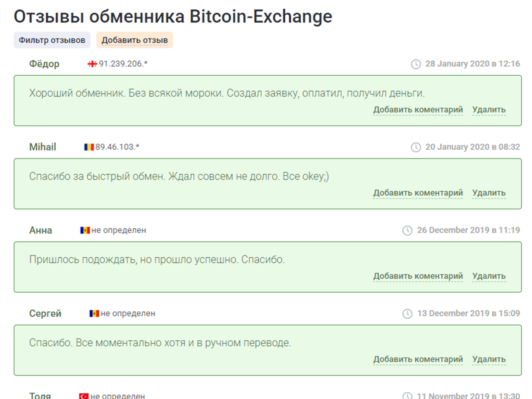Click the clock icon for 28 January review
The width and height of the screenshot is (532, 399).
415,64
